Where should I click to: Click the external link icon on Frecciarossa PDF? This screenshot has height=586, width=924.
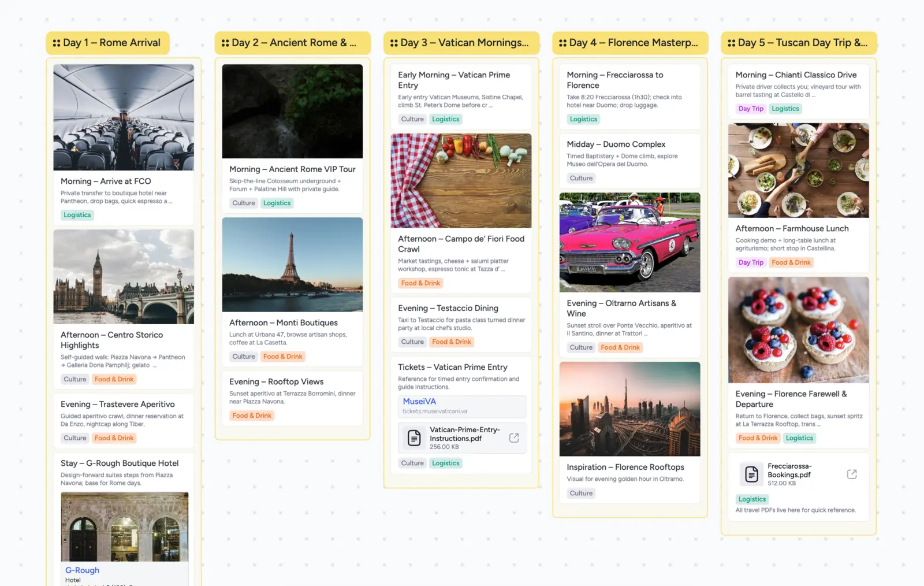click(851, 474)
